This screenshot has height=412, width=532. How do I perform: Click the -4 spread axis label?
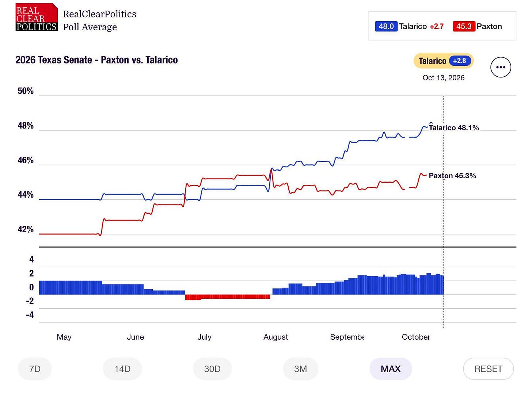click(x=30, y=315)
